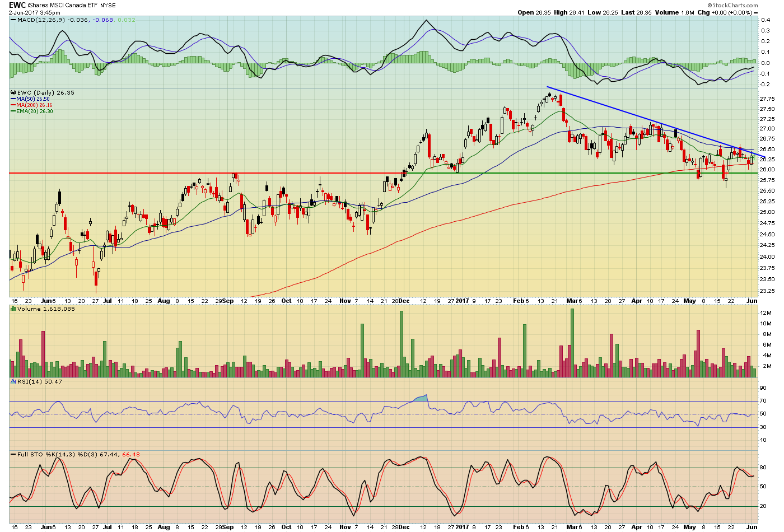Click the 8M volume axis label
The width and height of the screenshot is (784, 532).
[x=766, y=334]
